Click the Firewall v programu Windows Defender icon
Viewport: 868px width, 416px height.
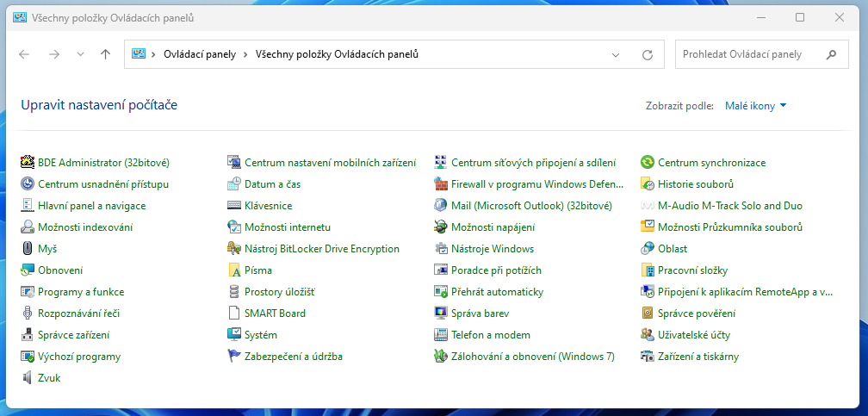441,184
